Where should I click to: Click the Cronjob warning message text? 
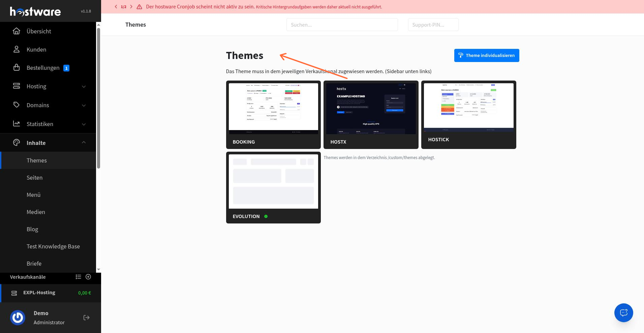(x=264, y=7)
